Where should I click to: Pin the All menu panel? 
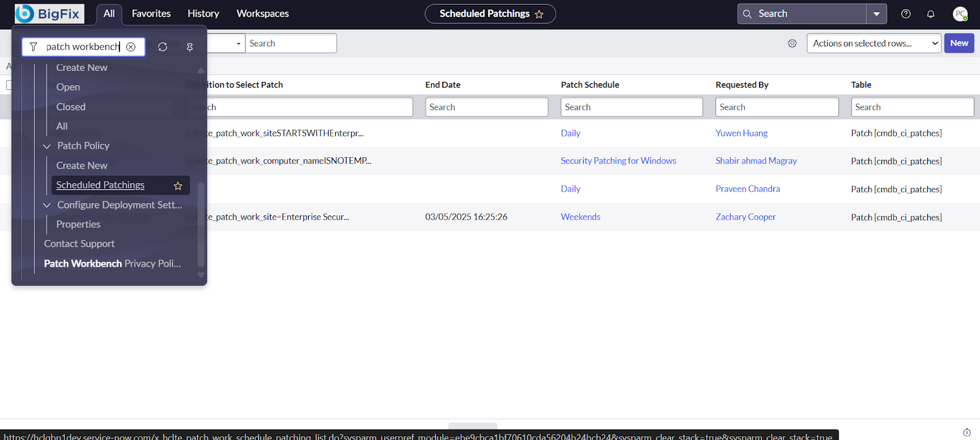[x=190, y=47]
